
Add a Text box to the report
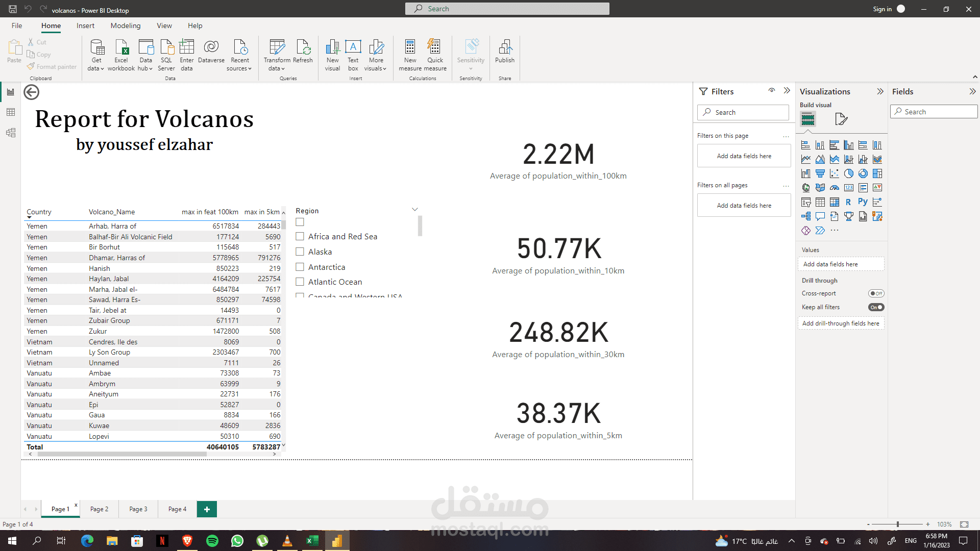(x=353, y=55)
